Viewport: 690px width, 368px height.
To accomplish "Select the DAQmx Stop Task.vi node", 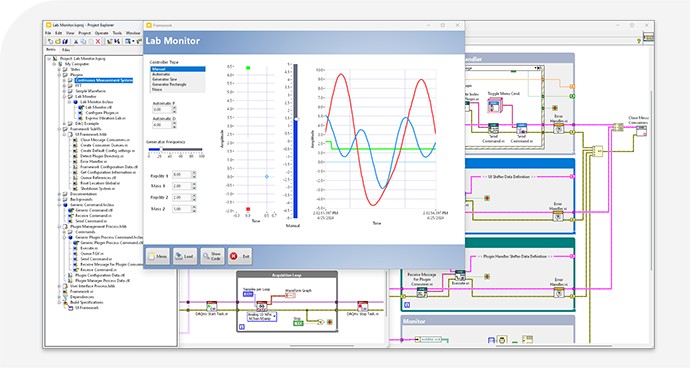I will coord(362,307).
